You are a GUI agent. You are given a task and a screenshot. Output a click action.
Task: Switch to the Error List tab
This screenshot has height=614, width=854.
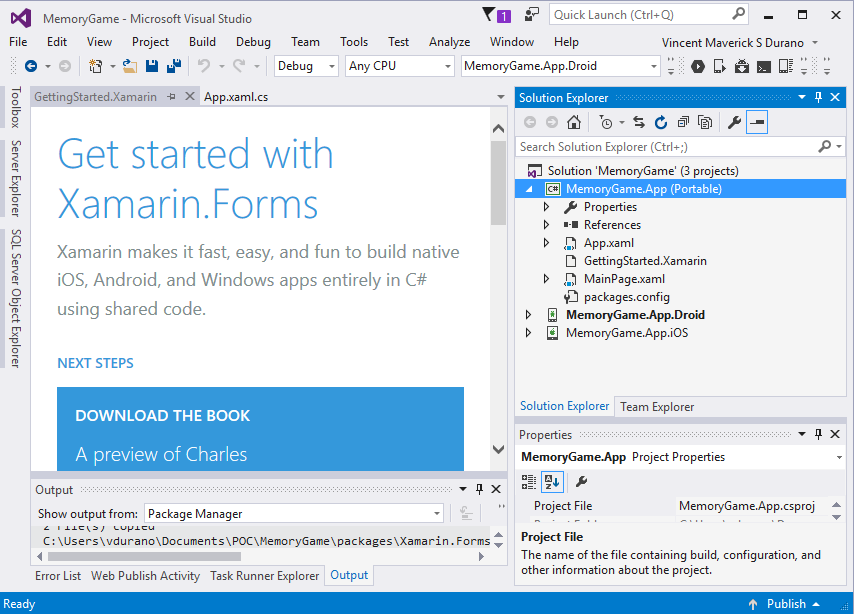pyautogui.click(x=58, y=576)
